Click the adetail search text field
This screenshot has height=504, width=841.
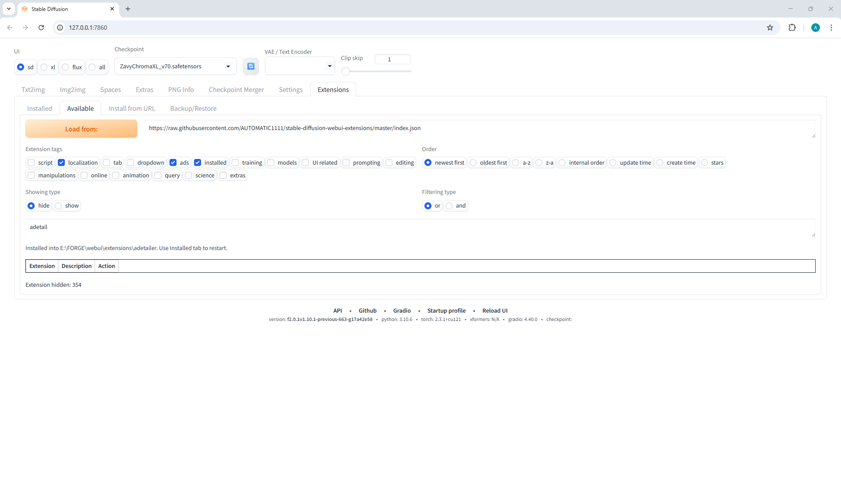pos(420,227)
